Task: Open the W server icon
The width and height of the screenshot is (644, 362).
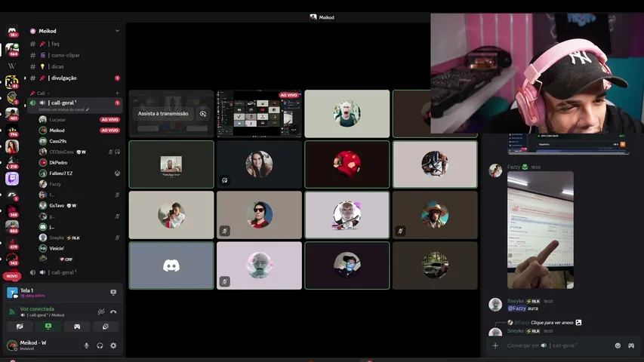Action: click(x=12, y=66)
